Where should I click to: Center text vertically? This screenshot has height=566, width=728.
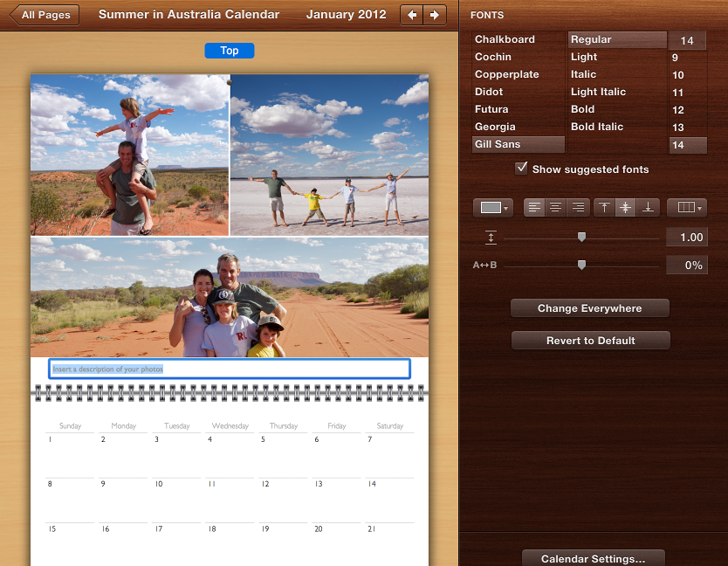coord(626,207)
